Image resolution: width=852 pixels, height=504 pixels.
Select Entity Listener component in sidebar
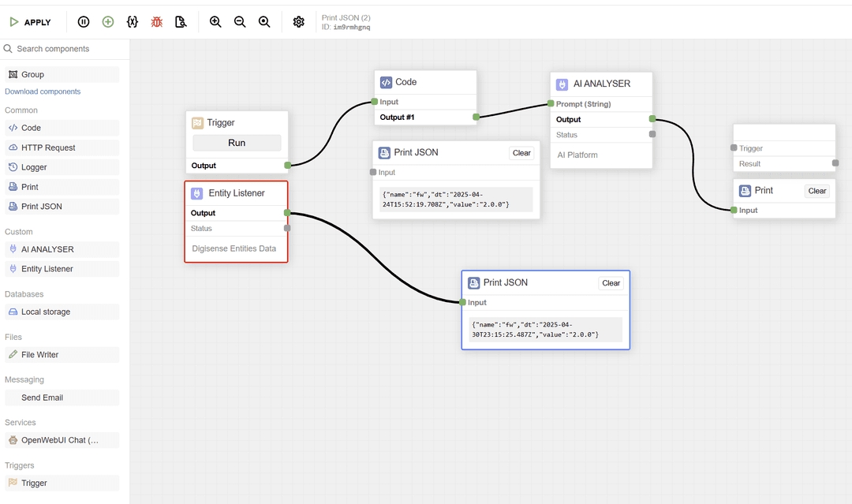pyautogui.click(x=62, y=269)
